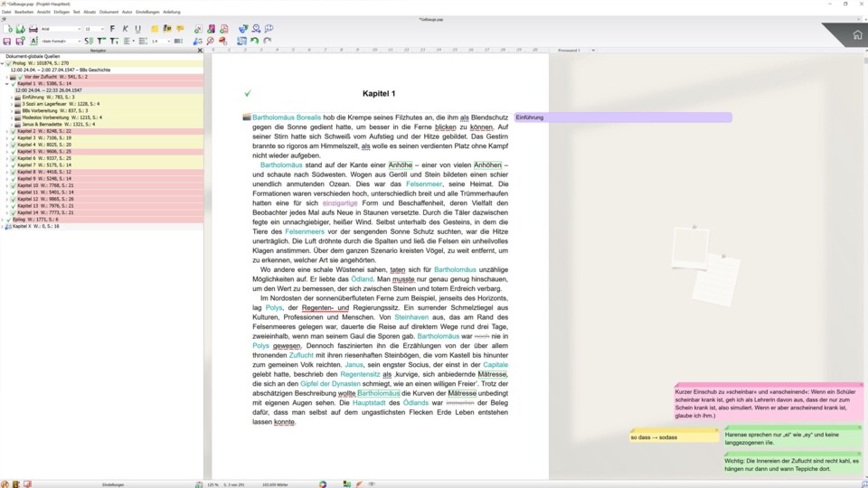
Task: Open the Einfügen menu
Action: [x=61, y=12]
